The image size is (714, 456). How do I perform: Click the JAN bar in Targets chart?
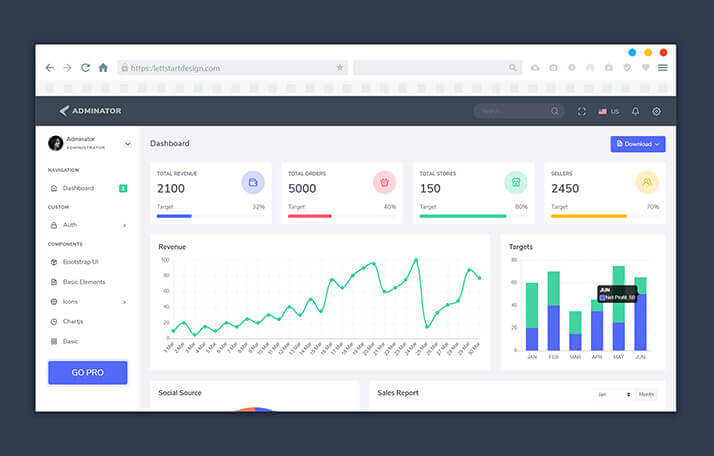(532, 317)
